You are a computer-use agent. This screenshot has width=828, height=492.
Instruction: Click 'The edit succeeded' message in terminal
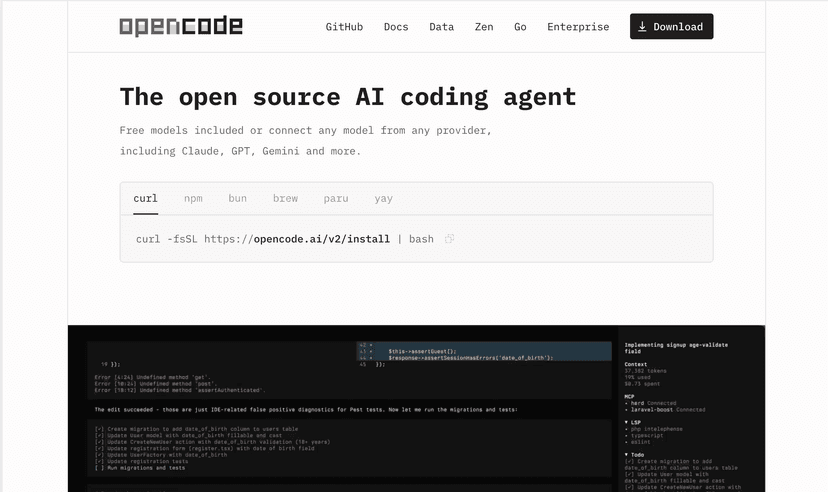[x=306, y=410]
